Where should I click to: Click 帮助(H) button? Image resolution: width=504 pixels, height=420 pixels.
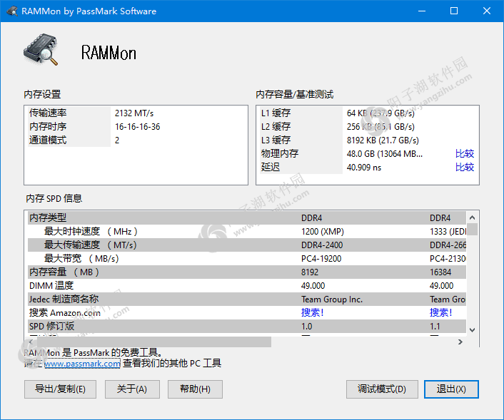[195, 389]
